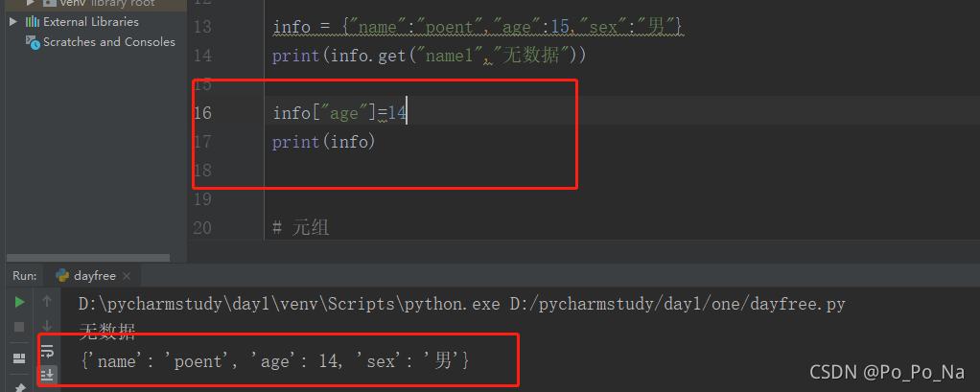Stop the running process with the square icon
The image size is (980, 392).
click(19, 327)
